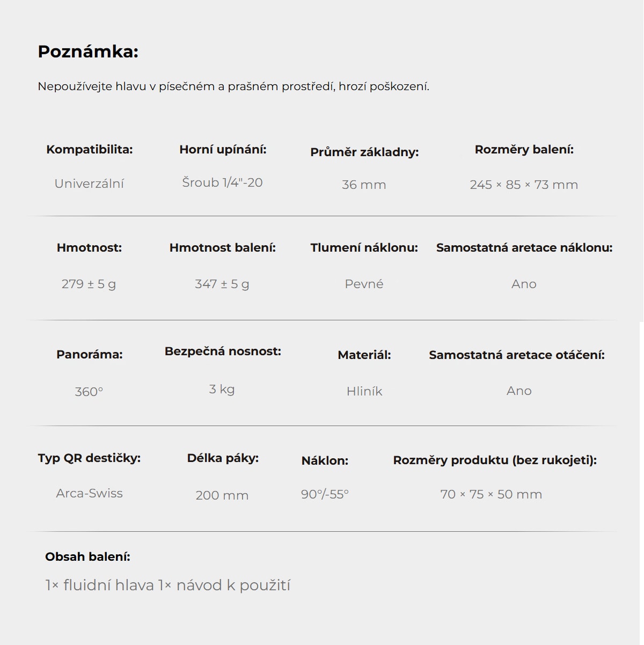644x645 pixels.
Task: Select the 245 × 85 × 73 mm value
Action: (x=524, y=185)
